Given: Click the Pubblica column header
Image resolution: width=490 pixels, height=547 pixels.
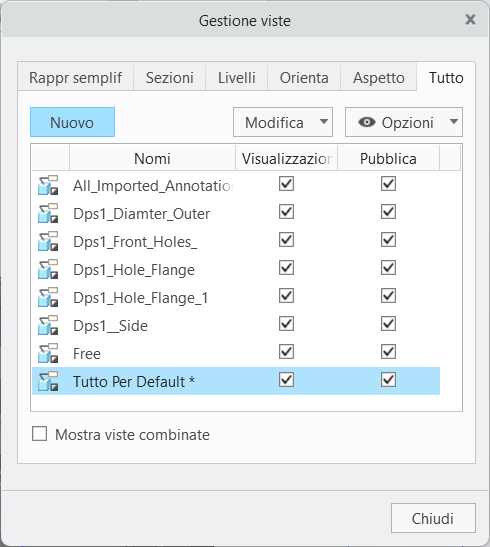Looking at the screenshot, I should (x=388, y=158).
